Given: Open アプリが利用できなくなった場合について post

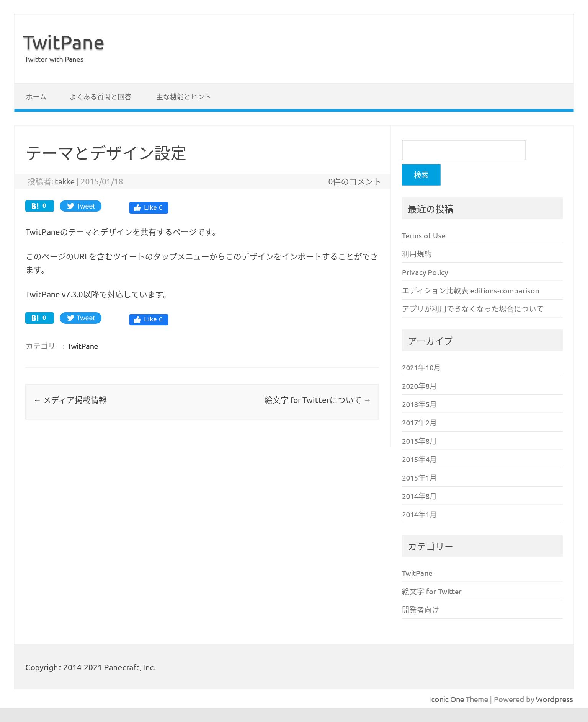Looking at the screenshot, I should click(473, 309).
